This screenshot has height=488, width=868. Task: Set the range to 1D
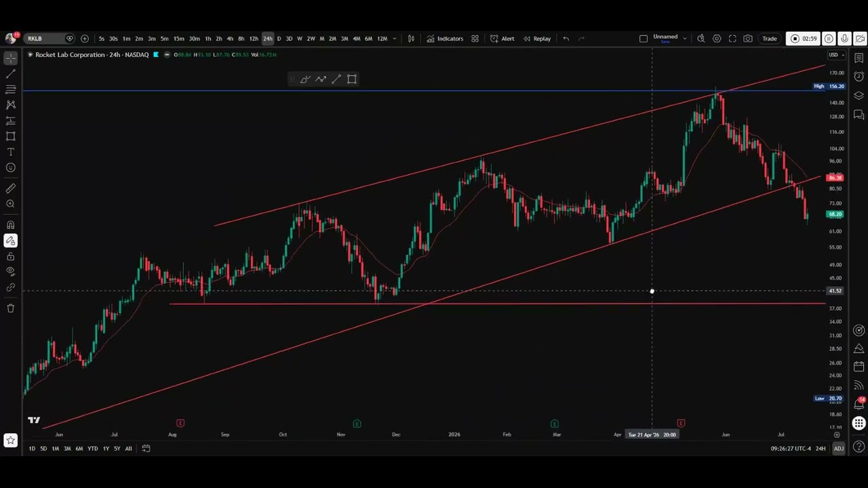[x=32, y=449]
